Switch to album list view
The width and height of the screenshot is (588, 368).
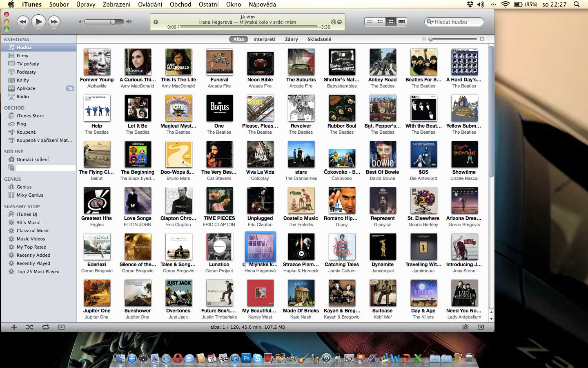[380, 22]
